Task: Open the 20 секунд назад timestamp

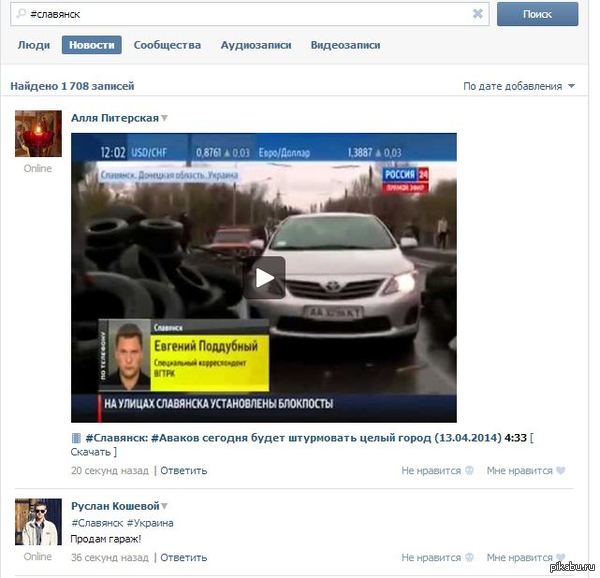Action: 110,471
